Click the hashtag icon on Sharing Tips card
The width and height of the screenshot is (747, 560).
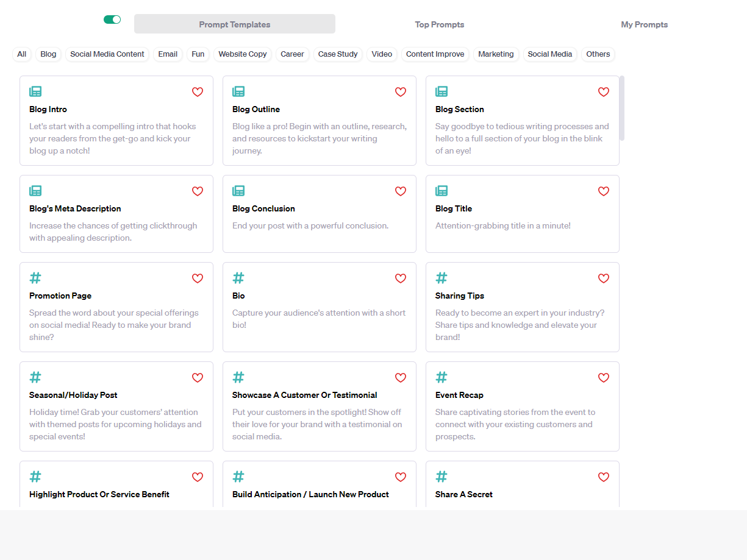(x=441, y=277)
